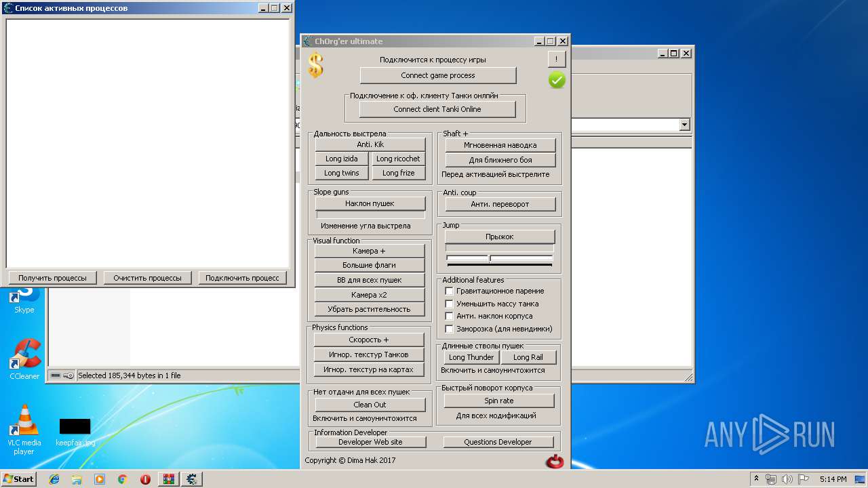Click the Slope guns angle slider

(x=370, y=215)
